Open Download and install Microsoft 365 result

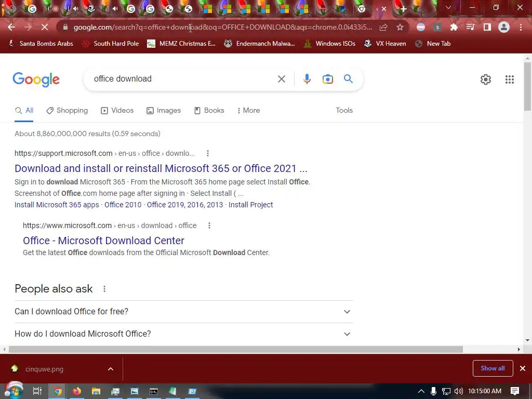161,169
